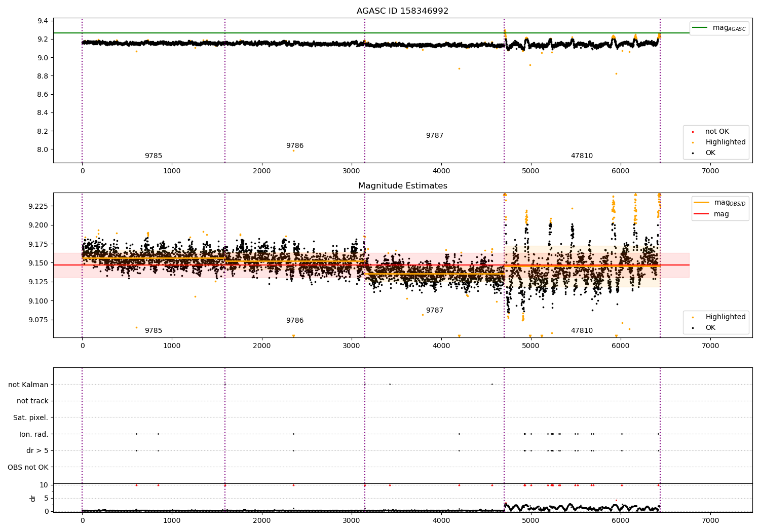Click the 10 tick on the dr axis
This screenshot has height=532, width=760.
(44, 485)
